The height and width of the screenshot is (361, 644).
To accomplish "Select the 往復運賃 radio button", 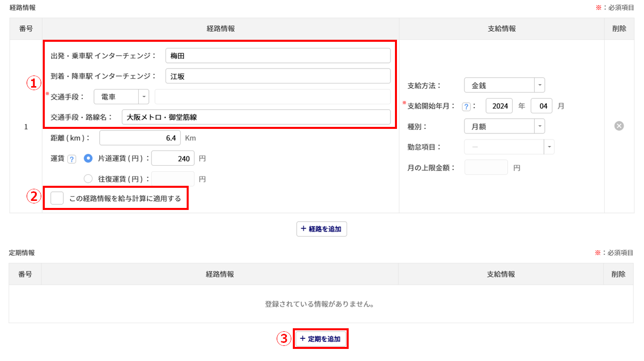I will (88, 179).
